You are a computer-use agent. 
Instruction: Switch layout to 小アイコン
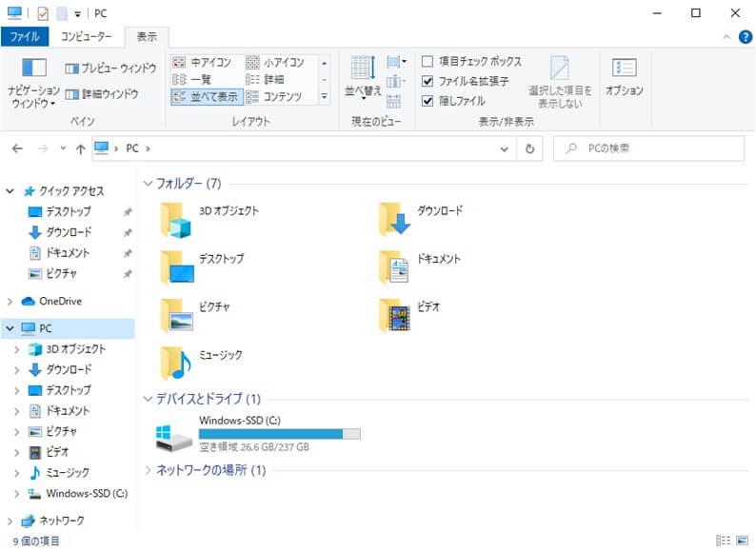[x=275, y=62]
